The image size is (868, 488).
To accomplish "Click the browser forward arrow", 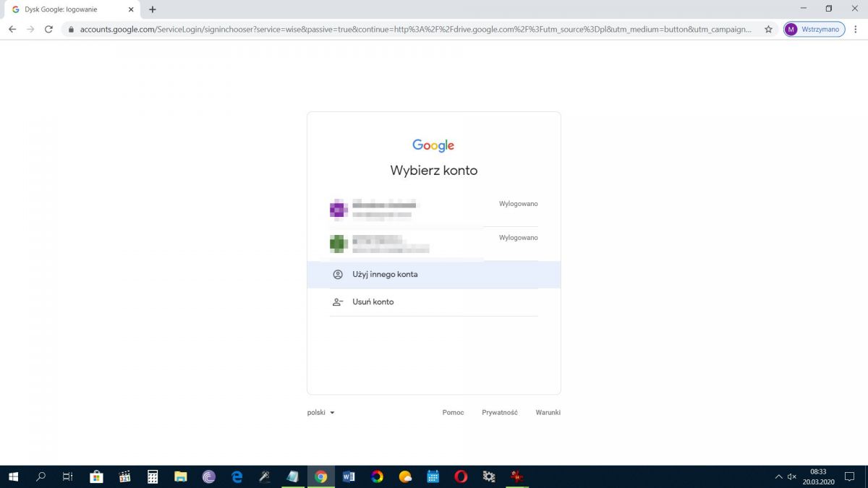I will (30, 29).
